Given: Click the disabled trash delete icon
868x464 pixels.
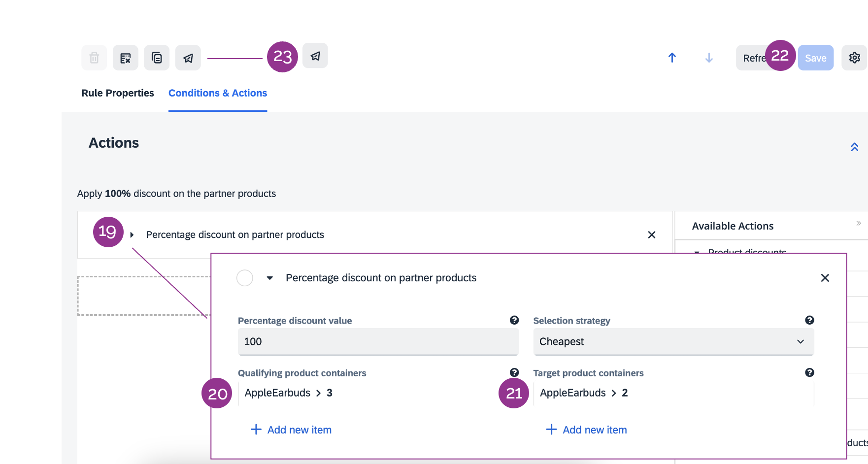Looking at the screenshot, I should (x=94, y=58).
